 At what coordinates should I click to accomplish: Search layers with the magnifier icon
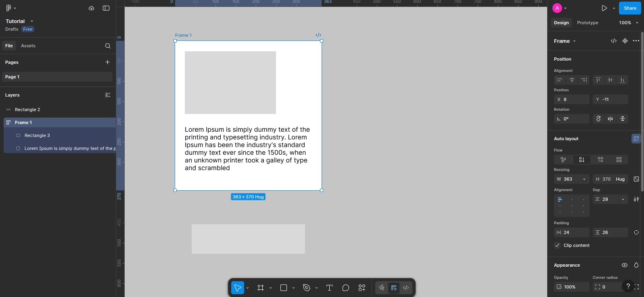click(x=108, y=46)
